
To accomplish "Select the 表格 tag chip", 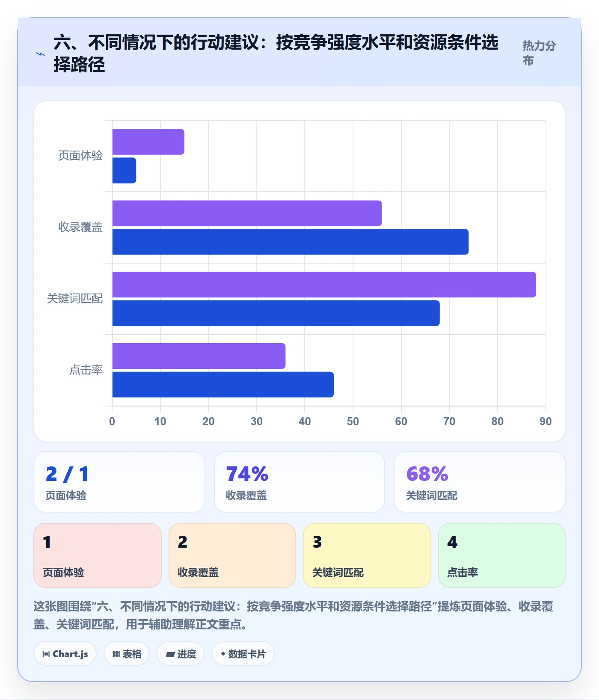I will (x=127, y=654).
